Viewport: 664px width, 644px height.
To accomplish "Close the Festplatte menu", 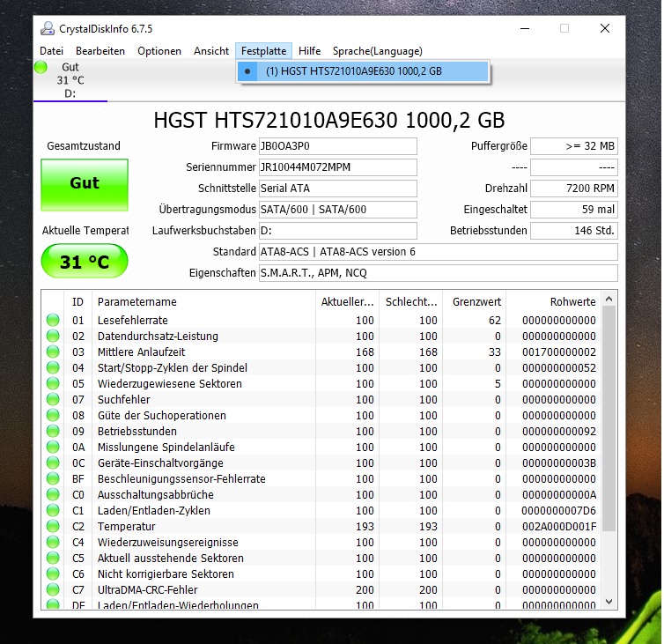I will click(264, 51).
